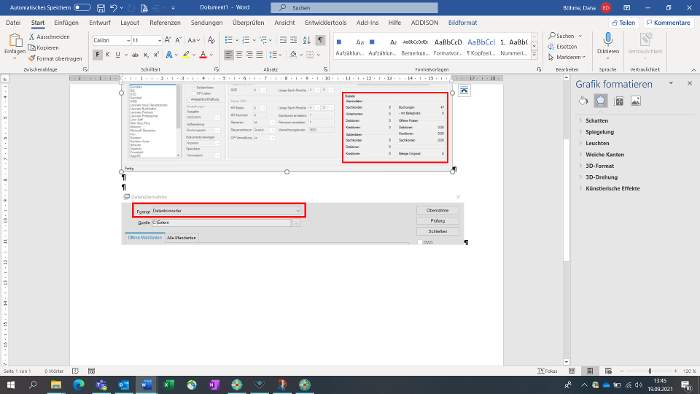This screenshot has width=700, height=394.
Task: Center-align the paragraph
Action: click(x=239, y=55)
